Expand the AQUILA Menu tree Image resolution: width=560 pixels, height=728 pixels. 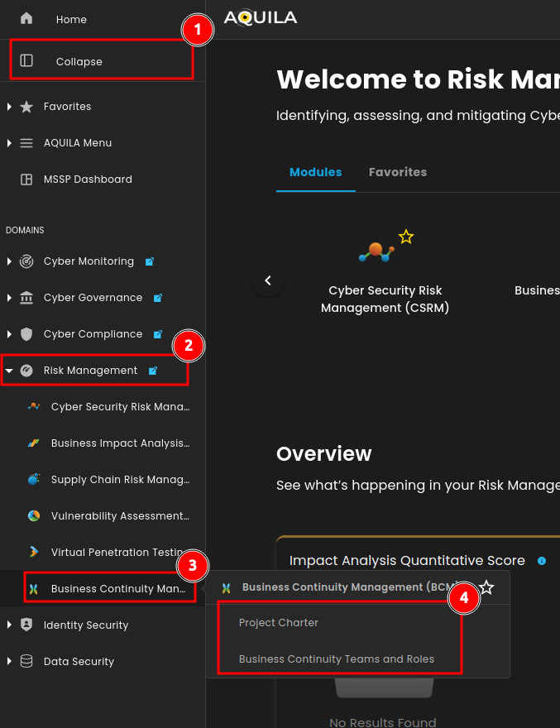coord(9,143)
